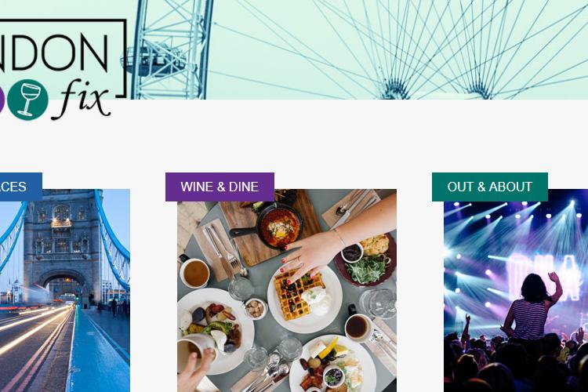
Task: Open the blue Places category label
Action: point(20,187)
